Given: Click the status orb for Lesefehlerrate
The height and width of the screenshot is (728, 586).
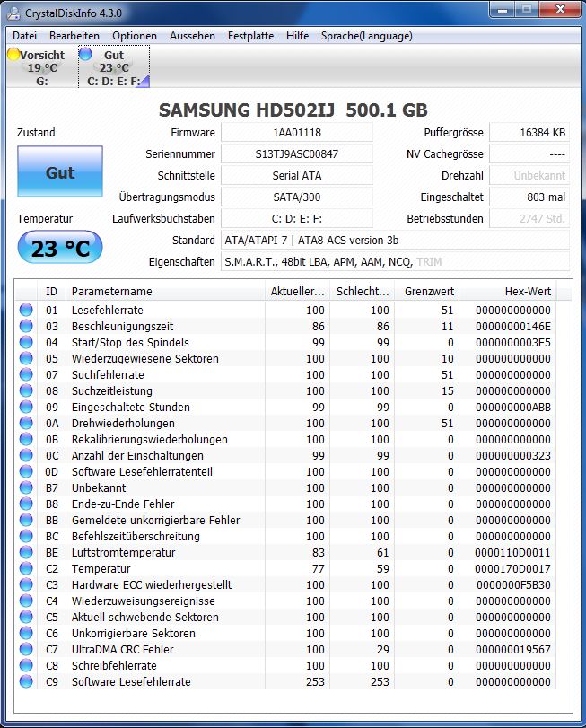Looking at the screenshot, I should [x=26, y=310].
